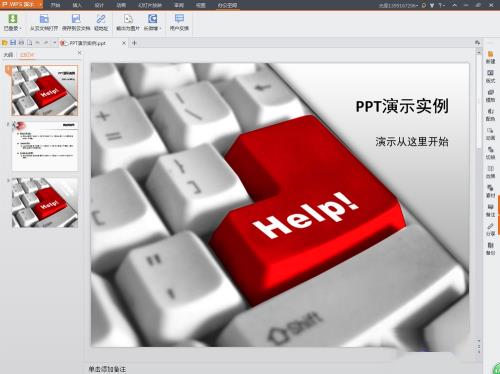Select the first slide thumbnail
Screen dimensions: 500x374
(45, 91)
